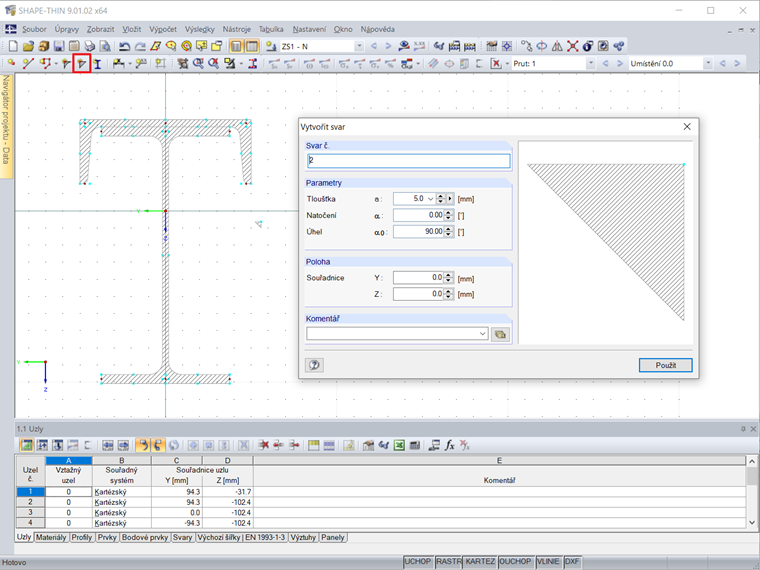
Task: Export table to Excel icon
Action: [x=399, y=445]
